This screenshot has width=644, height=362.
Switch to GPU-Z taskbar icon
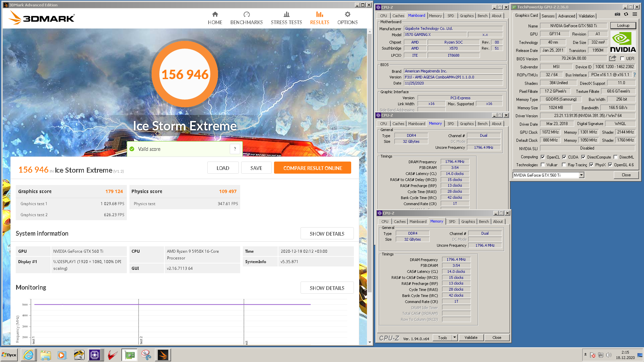pos(129,355)
